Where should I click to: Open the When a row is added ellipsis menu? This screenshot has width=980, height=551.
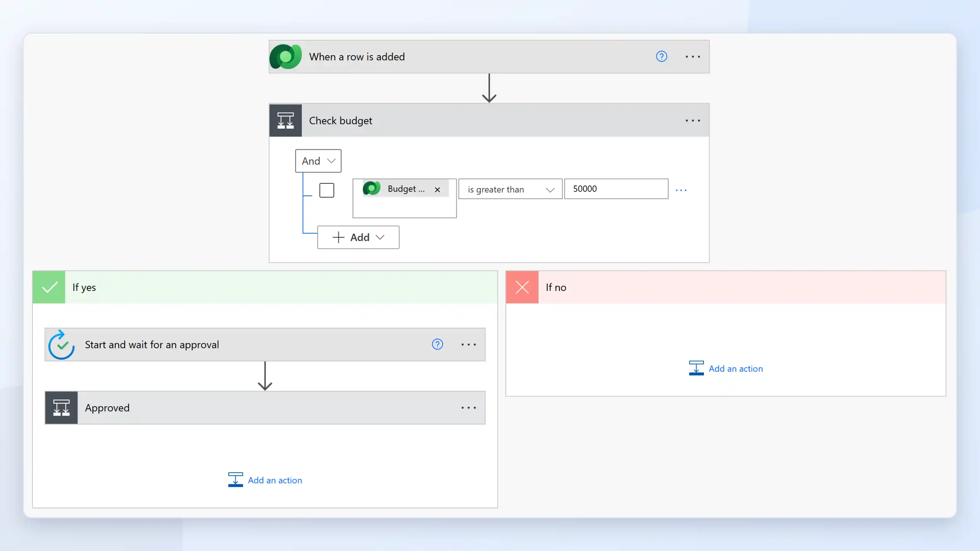point(693,56)
